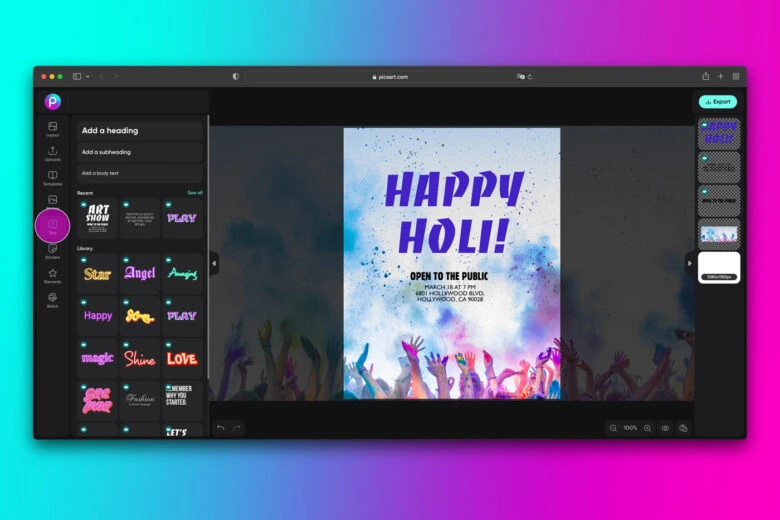This screenshot has width=780, height=520.
Task: Toggle the preview eye icon
Action: pos(665,428)
